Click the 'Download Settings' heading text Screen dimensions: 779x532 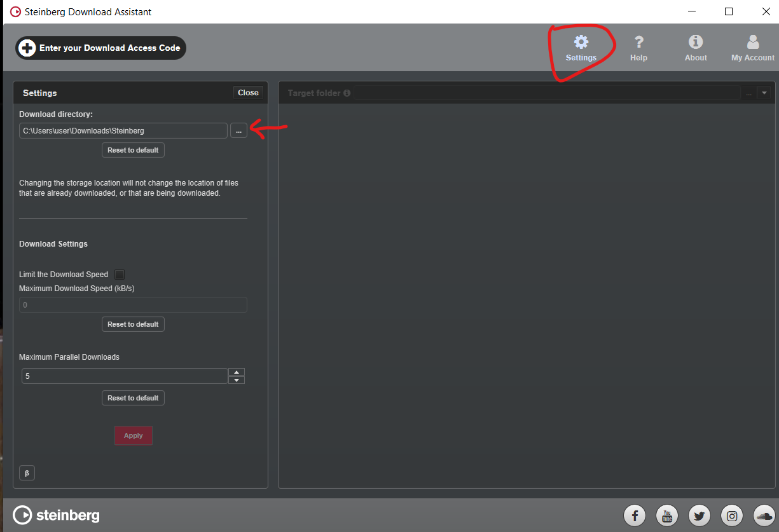tap(53, 244)
